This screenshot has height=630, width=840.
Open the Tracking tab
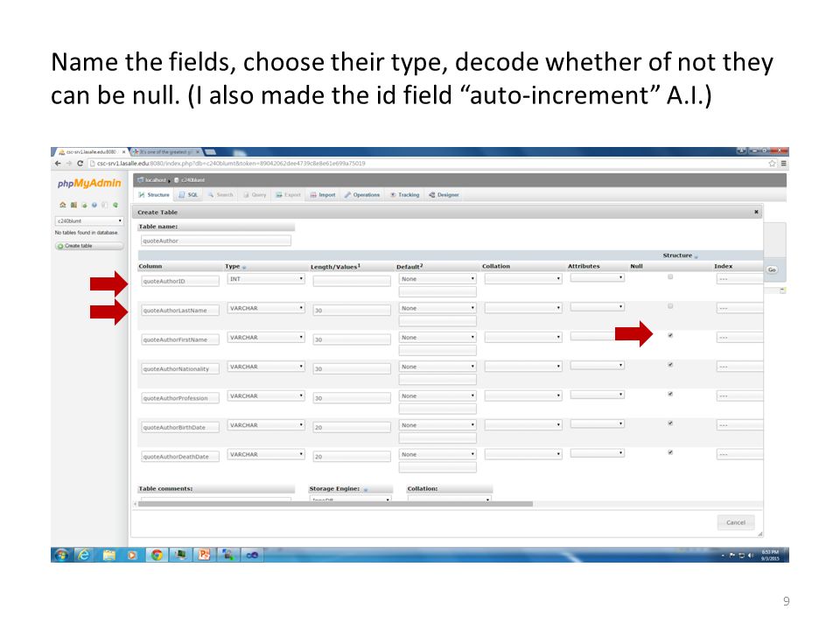(404, 195)
